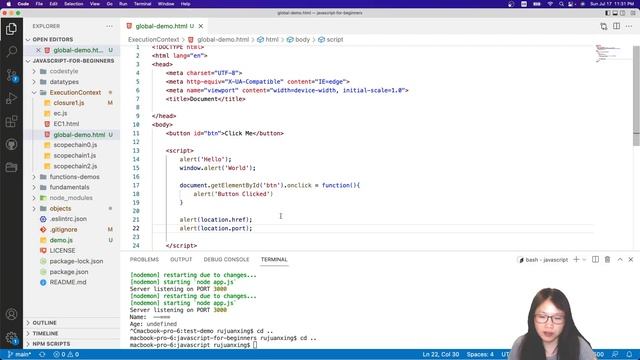
Task: Switch to the Problems panel tab
Action: [144, 260]
